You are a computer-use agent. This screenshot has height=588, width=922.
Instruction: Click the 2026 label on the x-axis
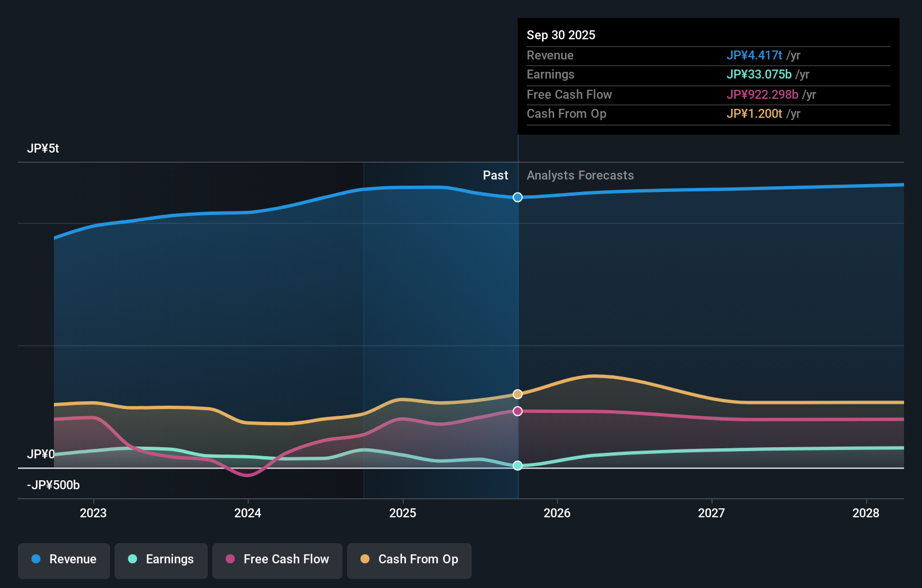[x=556, y=513]
